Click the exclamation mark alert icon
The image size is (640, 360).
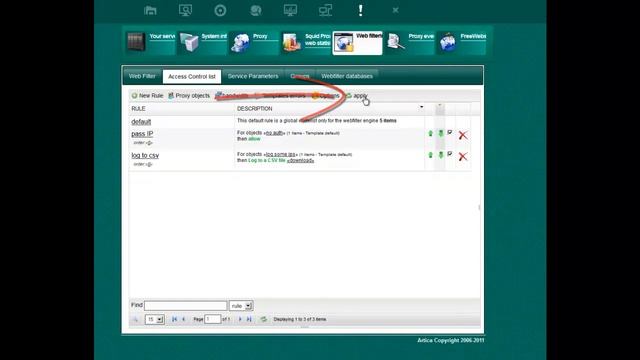pyautogui.click(x=360, y=10)
